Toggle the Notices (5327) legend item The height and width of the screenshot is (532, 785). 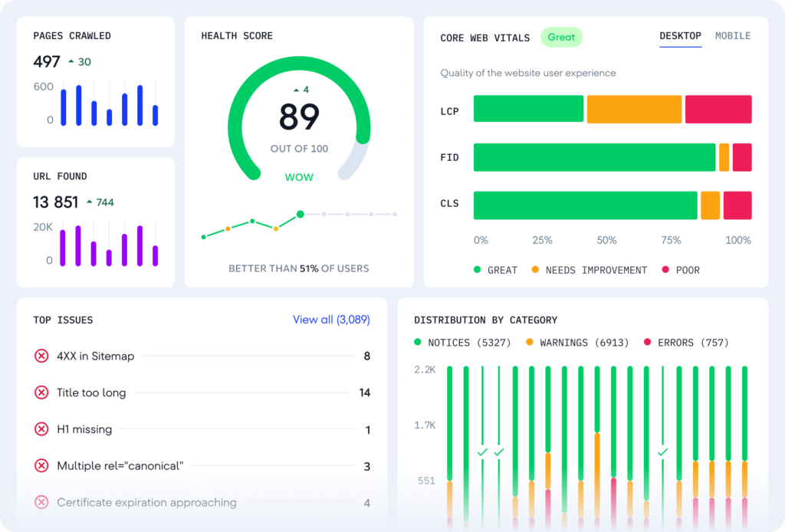pos(461,343)
